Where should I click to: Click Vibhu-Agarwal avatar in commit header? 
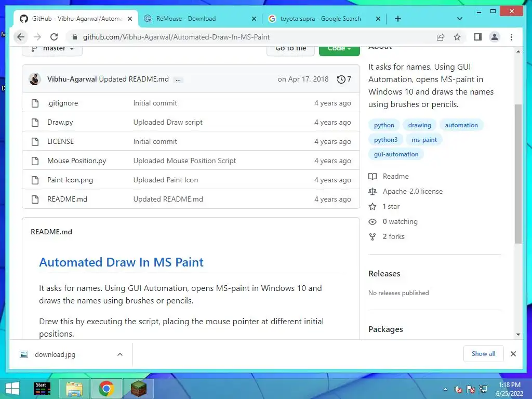35,79
